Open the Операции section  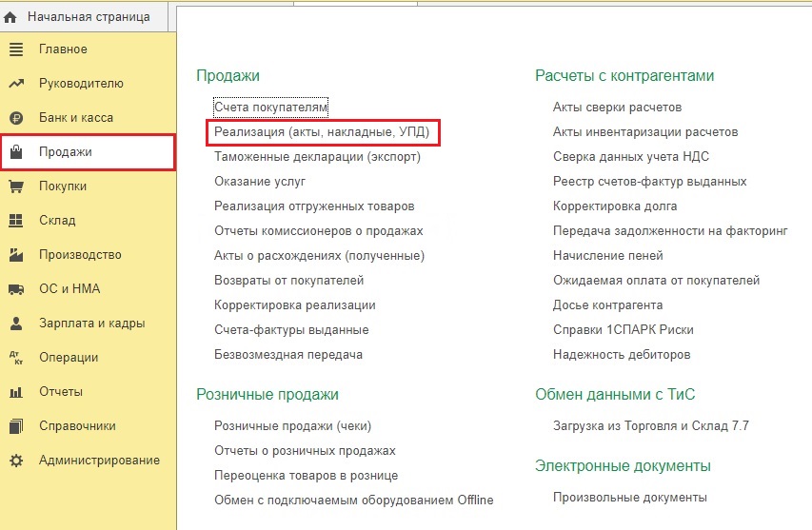[x=88, y=358]
